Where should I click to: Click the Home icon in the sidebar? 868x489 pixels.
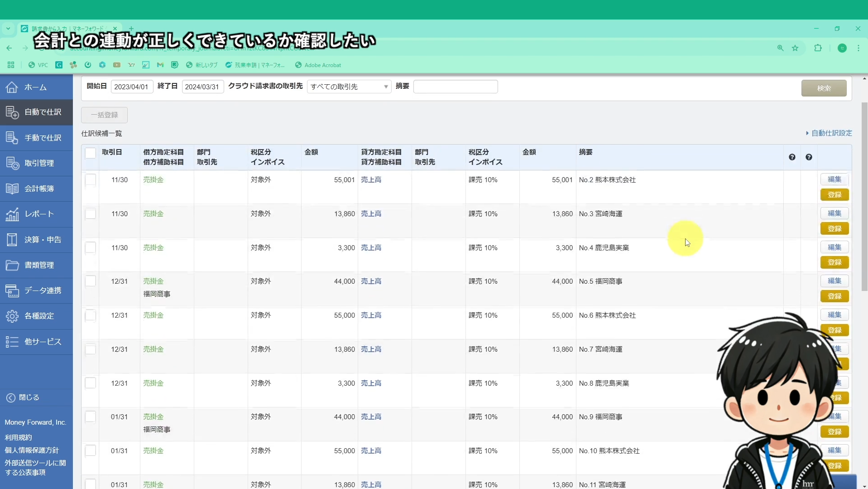(12, 87)
